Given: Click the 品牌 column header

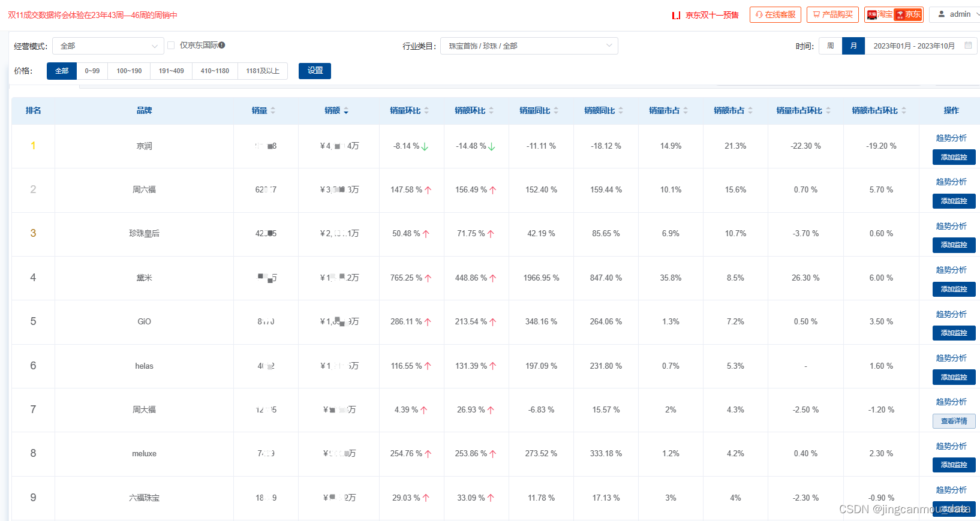Looking at the screenshot, I should click(144, 110).
